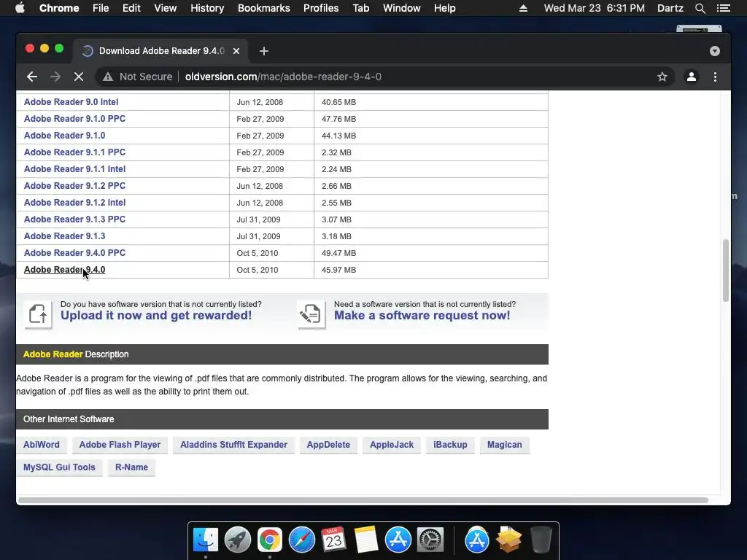Open the tab search dropdown arrow
The width and height of the screenshot is (747, 560).
pos(715,51)
